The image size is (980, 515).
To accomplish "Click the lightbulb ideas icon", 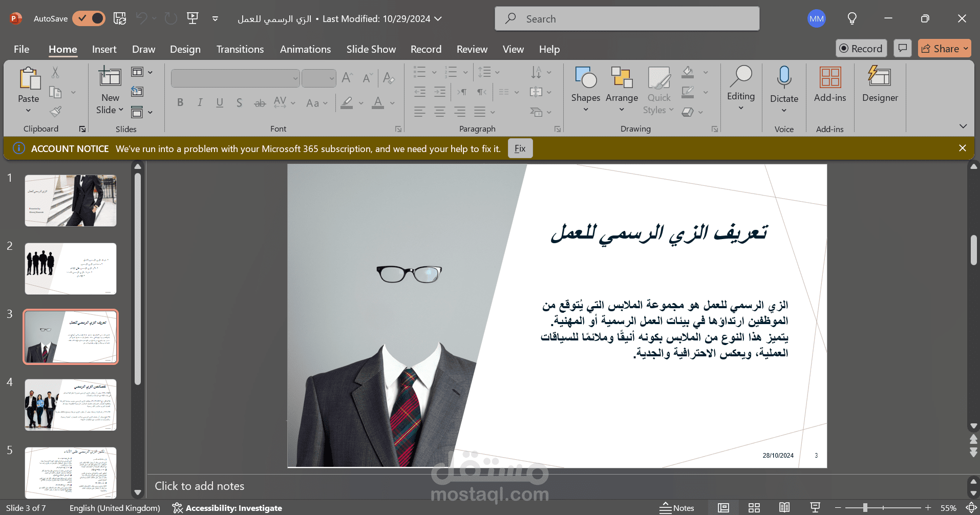I will tap(852, 19).
